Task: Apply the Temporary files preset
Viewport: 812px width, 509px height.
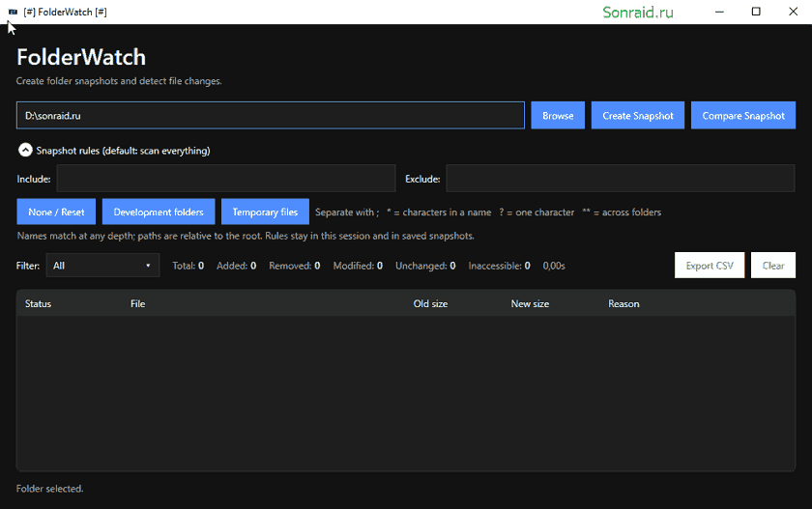Action: pos(265,212)
